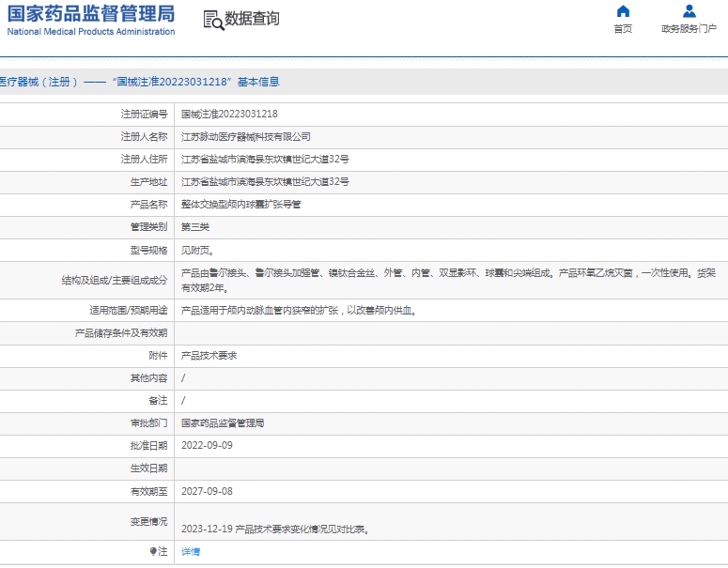Click the 附件 row label

[x=158, y=356]
